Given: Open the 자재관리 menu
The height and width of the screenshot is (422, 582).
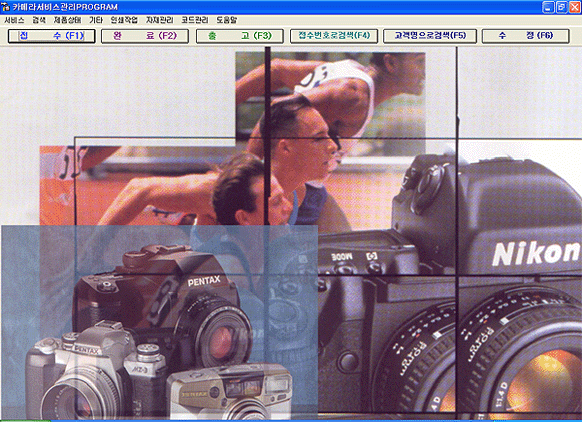Looking at the screenshot, I should click(160, 20).
